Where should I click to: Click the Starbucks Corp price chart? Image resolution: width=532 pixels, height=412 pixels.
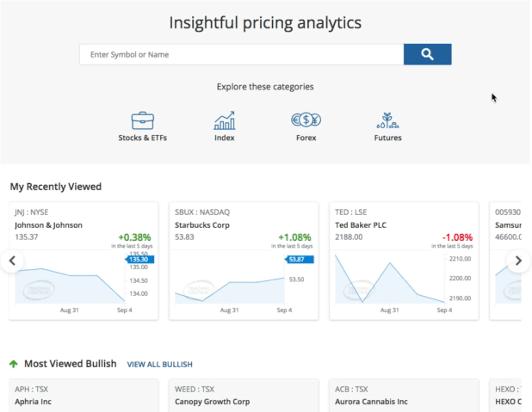(229, 280)
